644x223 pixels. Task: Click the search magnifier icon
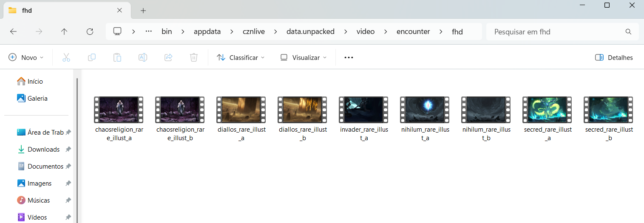(628, 32)
